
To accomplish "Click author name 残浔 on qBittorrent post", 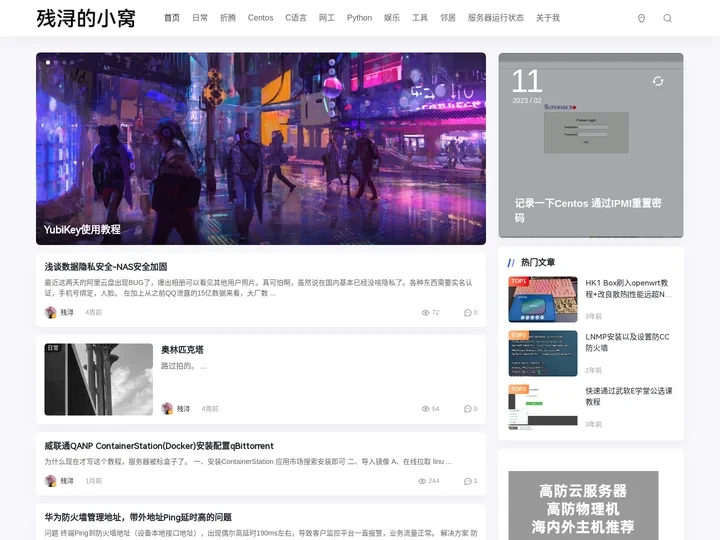I will click(x=67, y=481).
